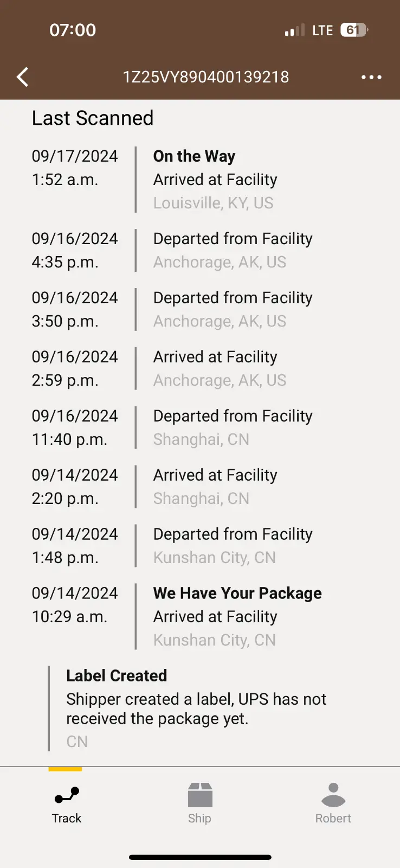Tap the back arrow icon

23,77
